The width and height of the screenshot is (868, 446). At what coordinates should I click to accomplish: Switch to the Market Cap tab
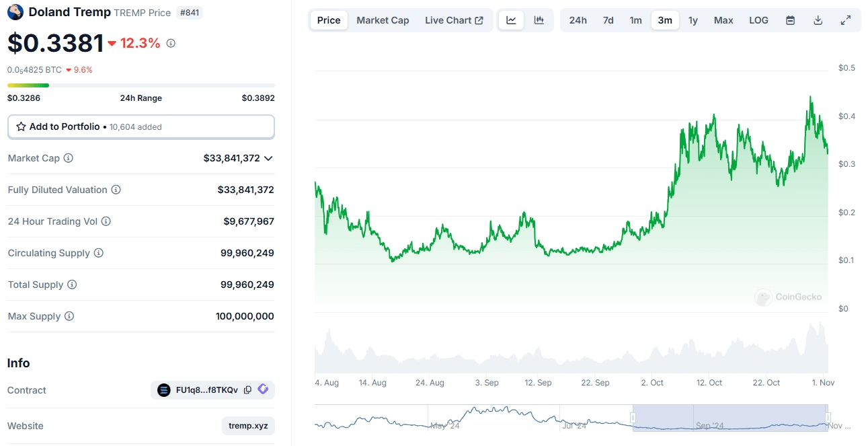383,20
